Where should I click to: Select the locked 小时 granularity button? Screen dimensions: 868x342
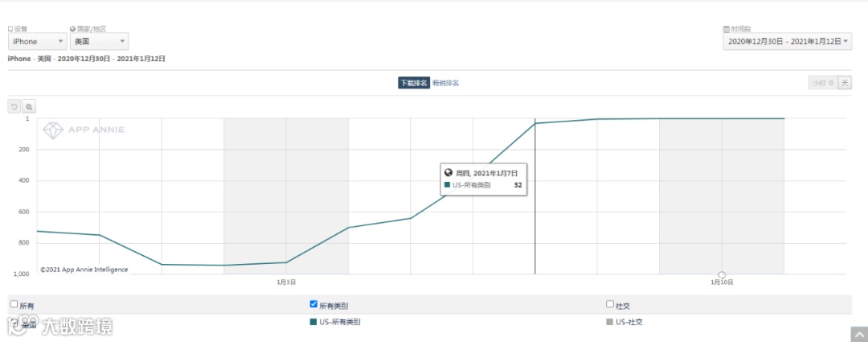click(823, 83)
